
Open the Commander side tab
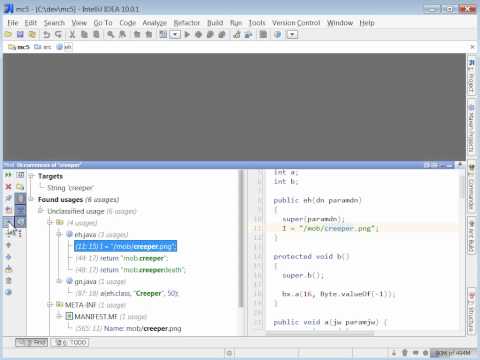click(x=471, y=188)
